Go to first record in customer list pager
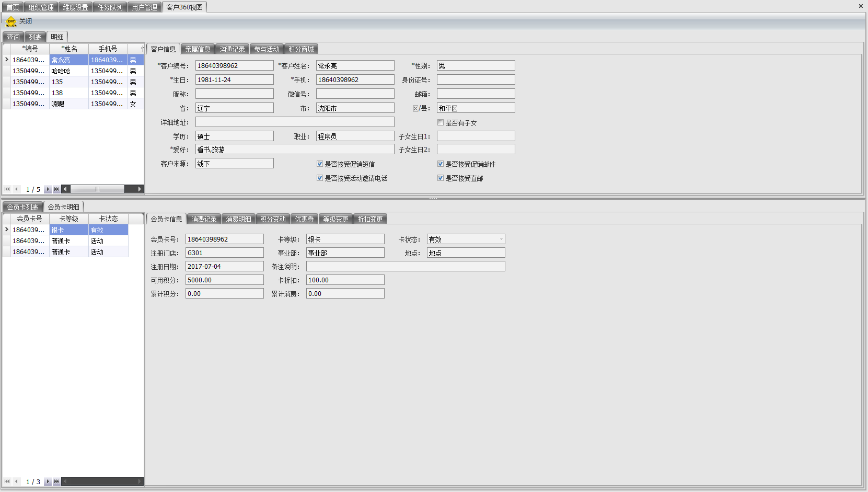The image size is (868, 492). [7, 189]
